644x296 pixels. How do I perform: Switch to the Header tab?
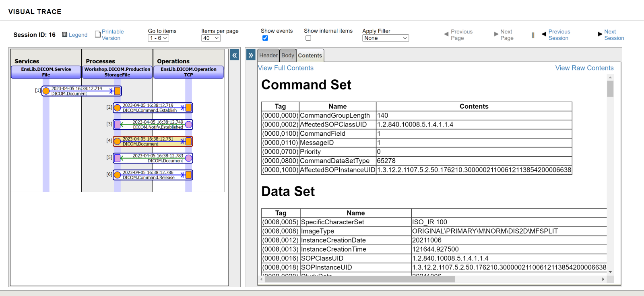pos(268,56)
